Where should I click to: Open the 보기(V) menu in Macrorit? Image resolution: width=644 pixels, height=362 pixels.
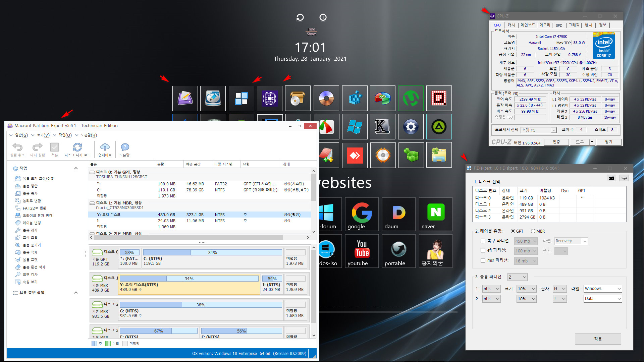point(43,135)
